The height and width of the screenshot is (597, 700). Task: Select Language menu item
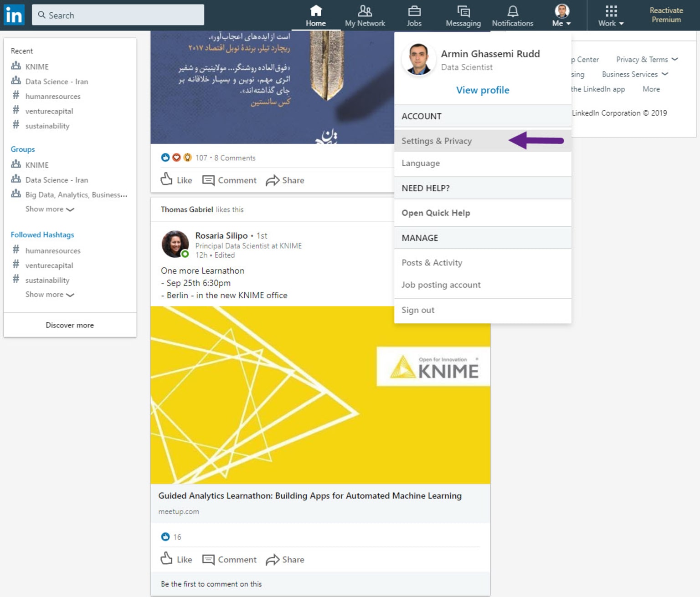point(483,163)
